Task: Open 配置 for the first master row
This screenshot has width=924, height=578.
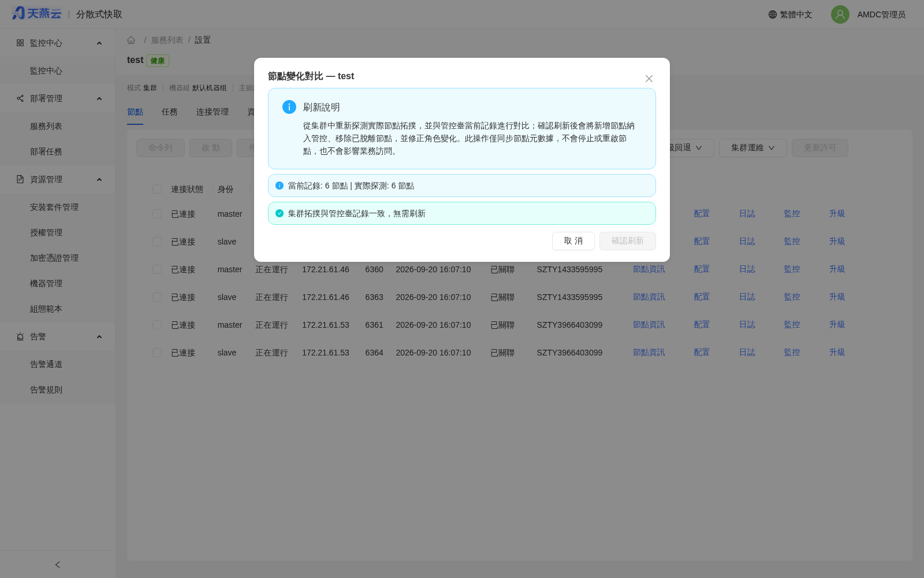Action: pyautogui.click(x=702, y=214)
